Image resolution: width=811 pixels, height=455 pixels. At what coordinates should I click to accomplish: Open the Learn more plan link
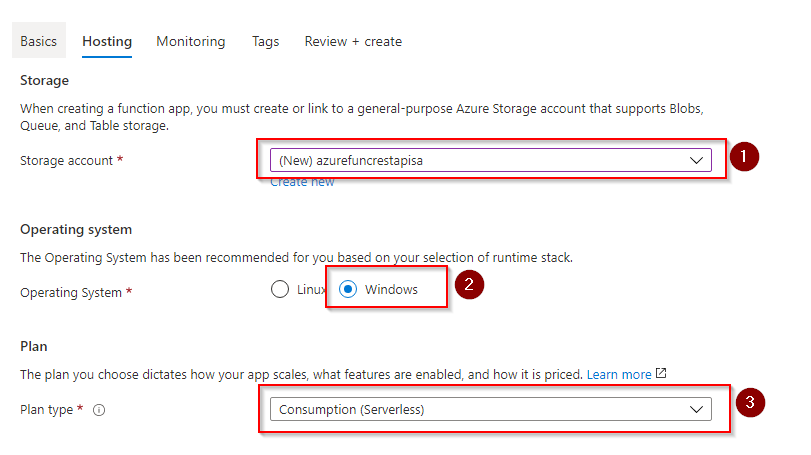pyautogui.click(x=619, y=374)
